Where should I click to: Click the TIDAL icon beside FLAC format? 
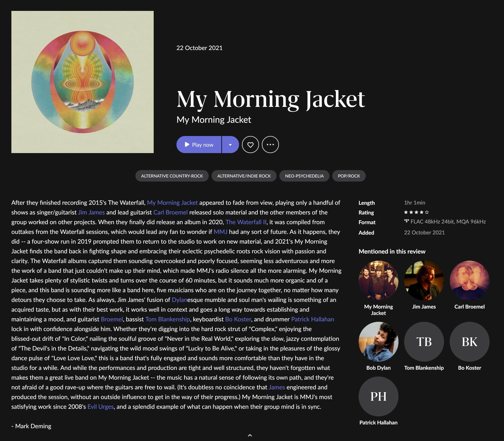tap(407, 221)
